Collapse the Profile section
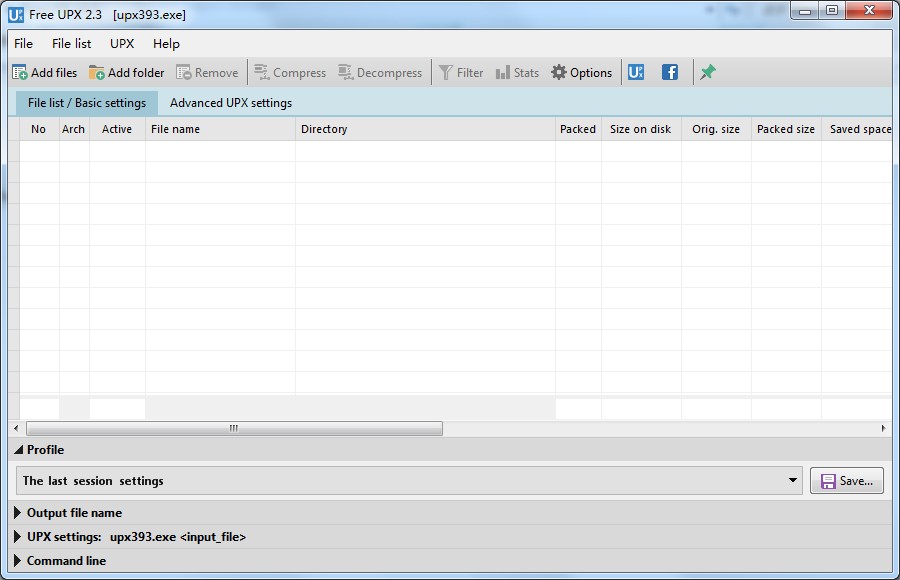 19,450
